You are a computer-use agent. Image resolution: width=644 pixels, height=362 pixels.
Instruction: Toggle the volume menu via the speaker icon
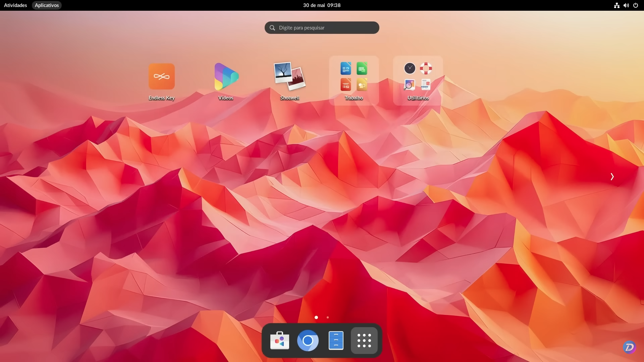626,5
